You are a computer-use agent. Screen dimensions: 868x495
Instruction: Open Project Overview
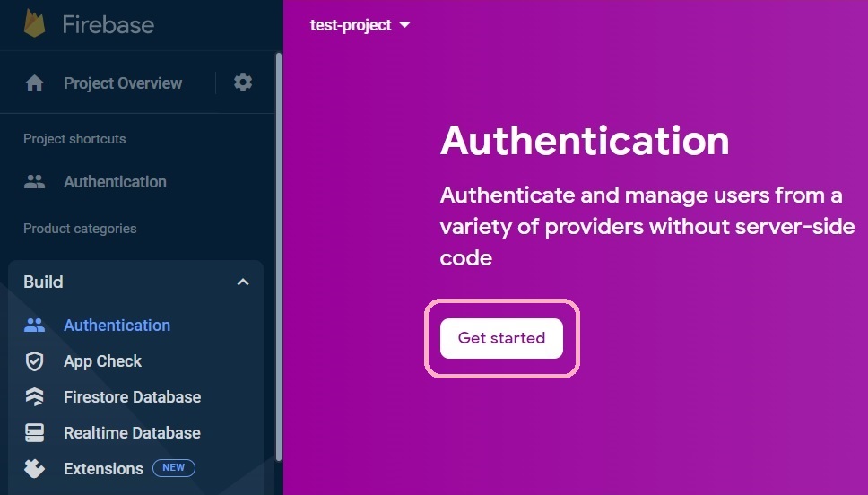[123, 83]
